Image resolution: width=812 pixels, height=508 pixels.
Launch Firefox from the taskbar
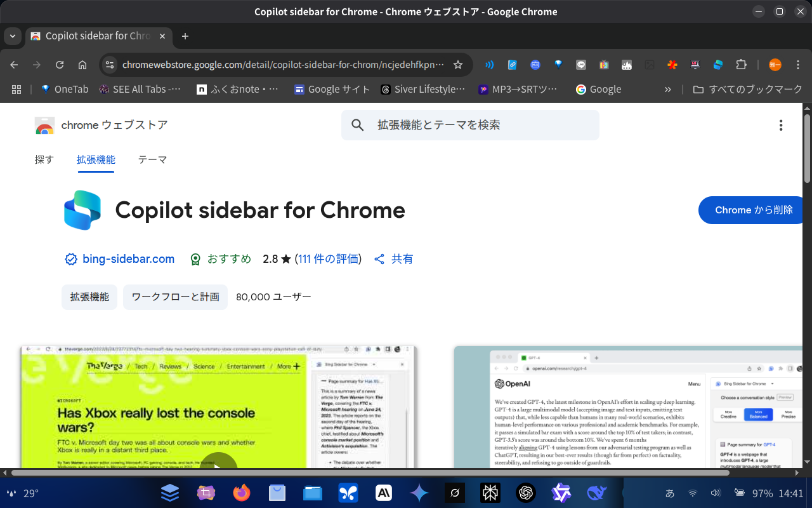[242, 492]
